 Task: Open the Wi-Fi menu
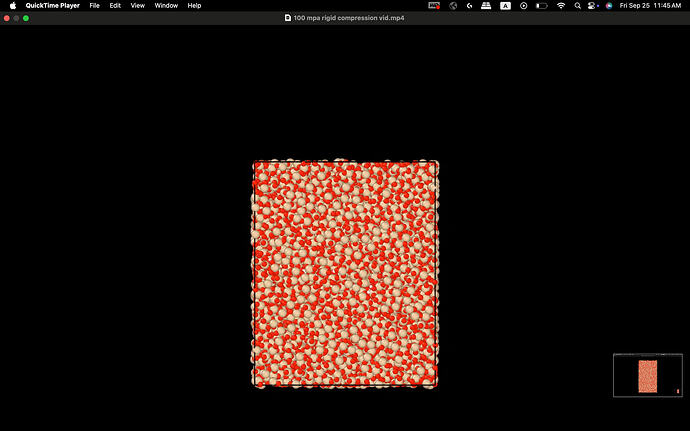(x=561, y=6)
